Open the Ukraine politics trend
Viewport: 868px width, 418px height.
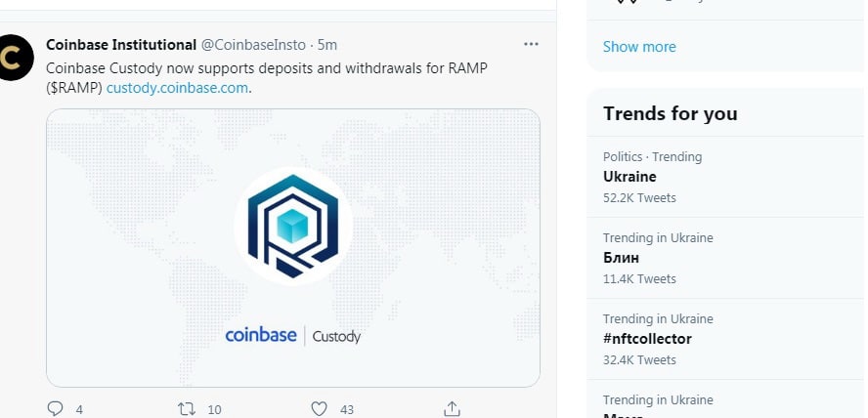click(x=727, y=177)
